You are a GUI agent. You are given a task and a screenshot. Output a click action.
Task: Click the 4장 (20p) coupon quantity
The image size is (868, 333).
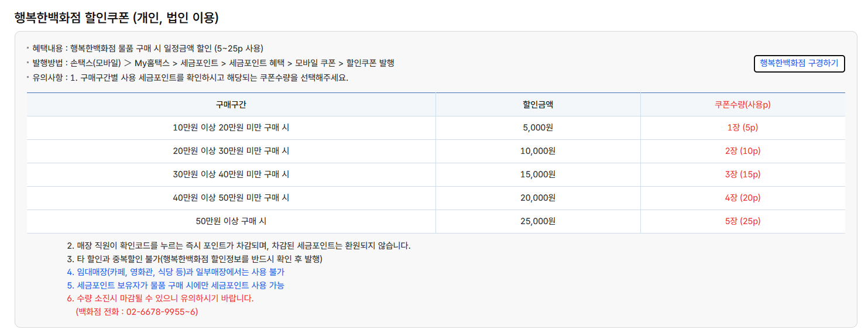coord(743,198)
